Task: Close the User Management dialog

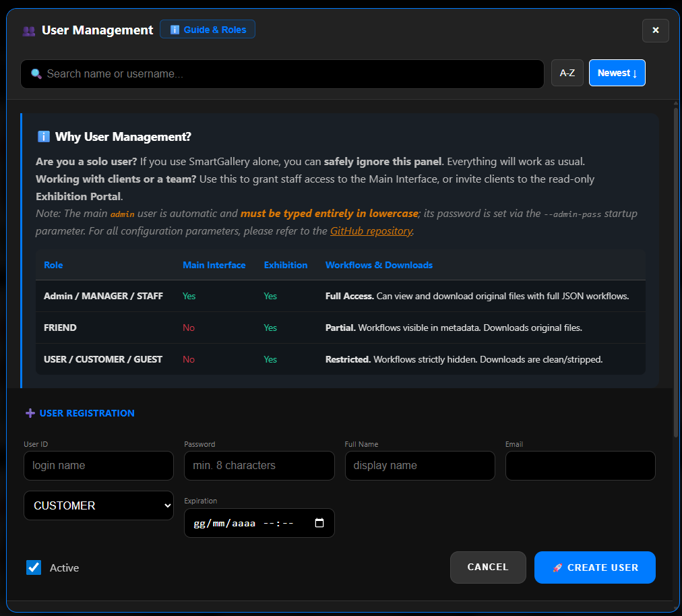Action: (655, 30)
